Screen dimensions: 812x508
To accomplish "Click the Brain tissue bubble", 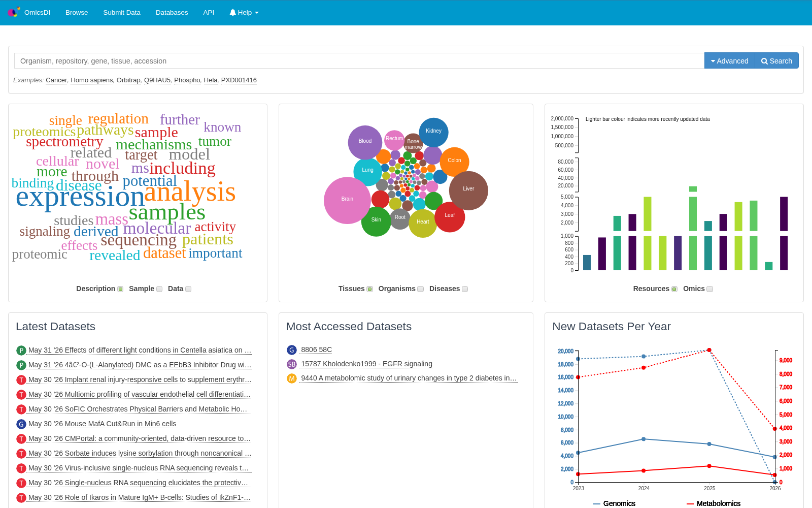I will click(x=347, y=200).
